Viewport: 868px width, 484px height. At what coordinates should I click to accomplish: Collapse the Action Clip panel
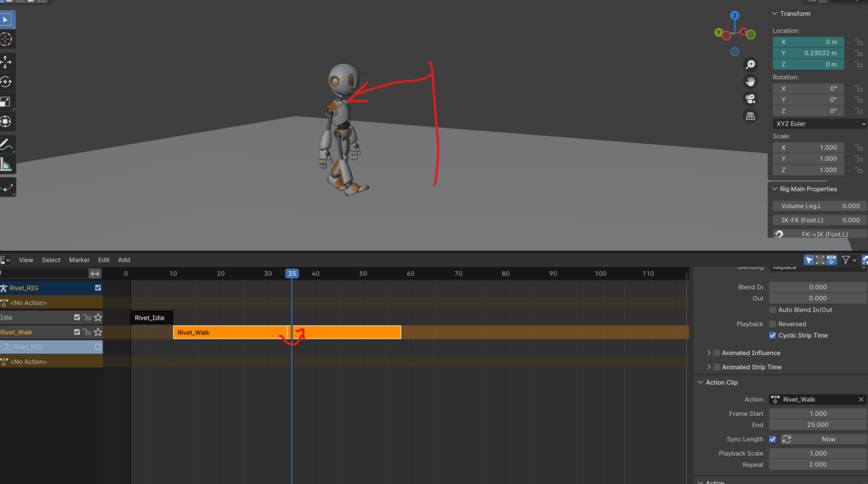click(701, 382)
